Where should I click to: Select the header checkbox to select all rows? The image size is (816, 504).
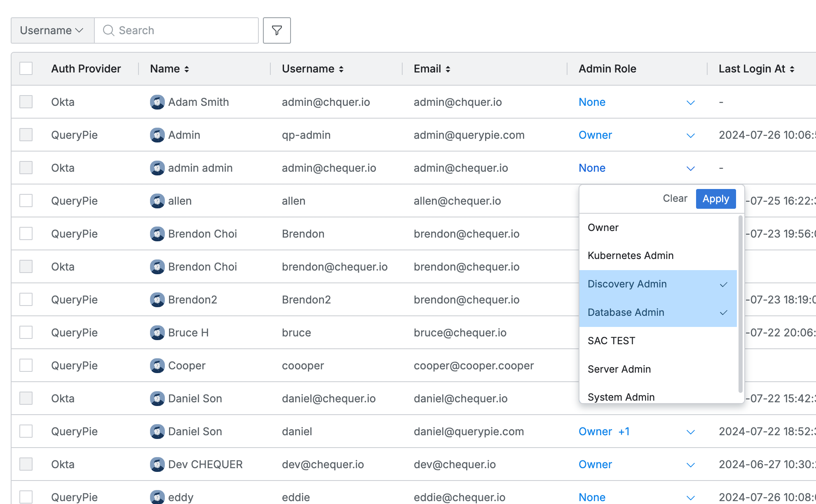coord(26,68)
